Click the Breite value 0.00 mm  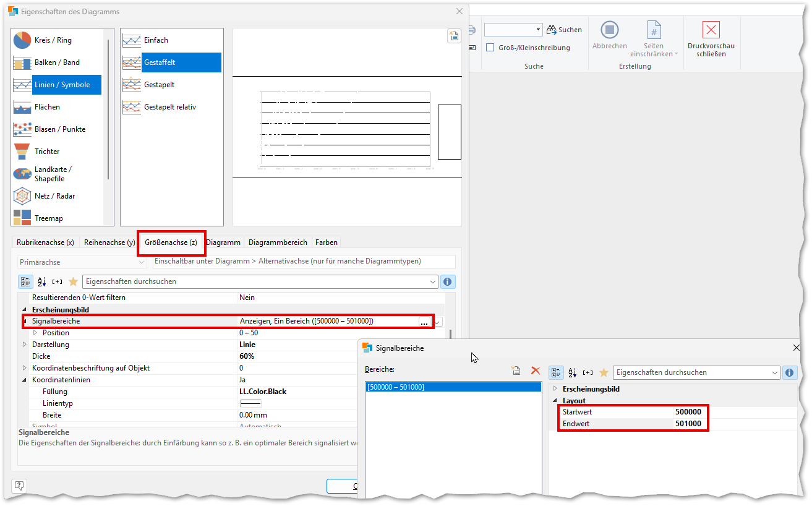tap(254, 415)
